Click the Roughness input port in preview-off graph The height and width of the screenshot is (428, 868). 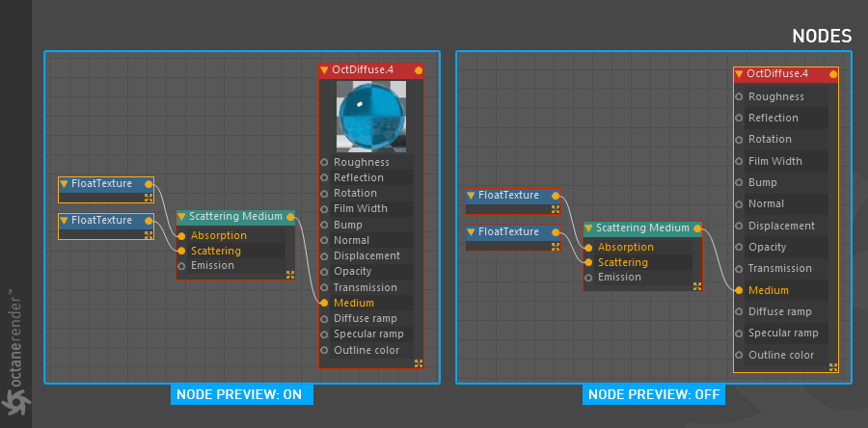[739, 96]
